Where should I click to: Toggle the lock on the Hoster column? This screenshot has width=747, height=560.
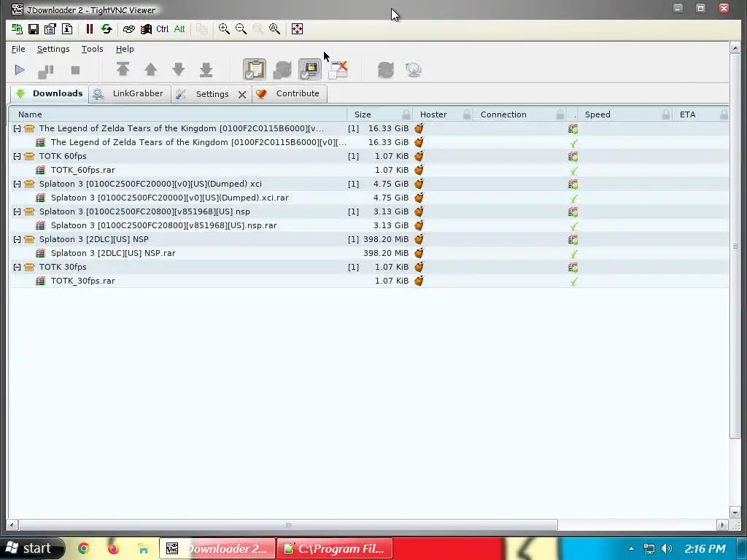(x=467, y=114)
